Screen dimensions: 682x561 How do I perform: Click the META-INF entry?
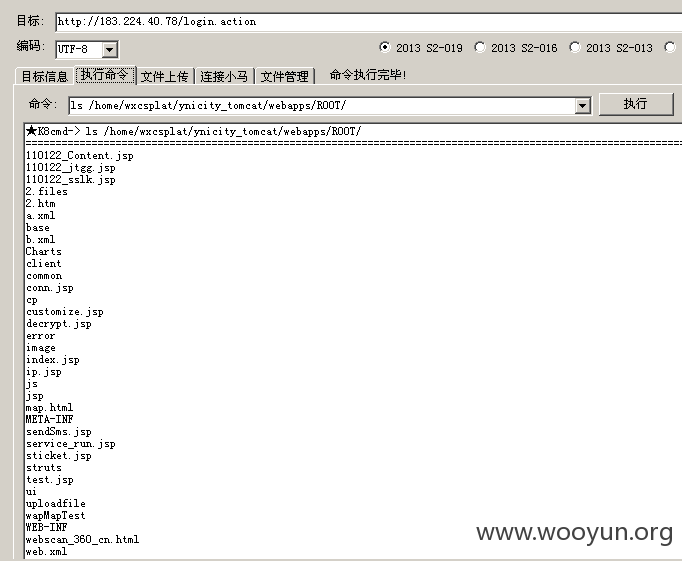[50, 419]
